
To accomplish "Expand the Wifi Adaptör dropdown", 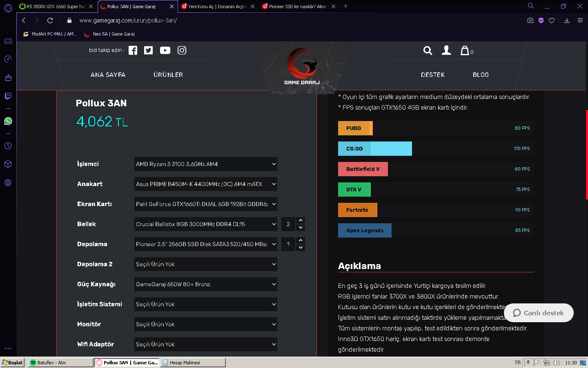I will [206, 344].
